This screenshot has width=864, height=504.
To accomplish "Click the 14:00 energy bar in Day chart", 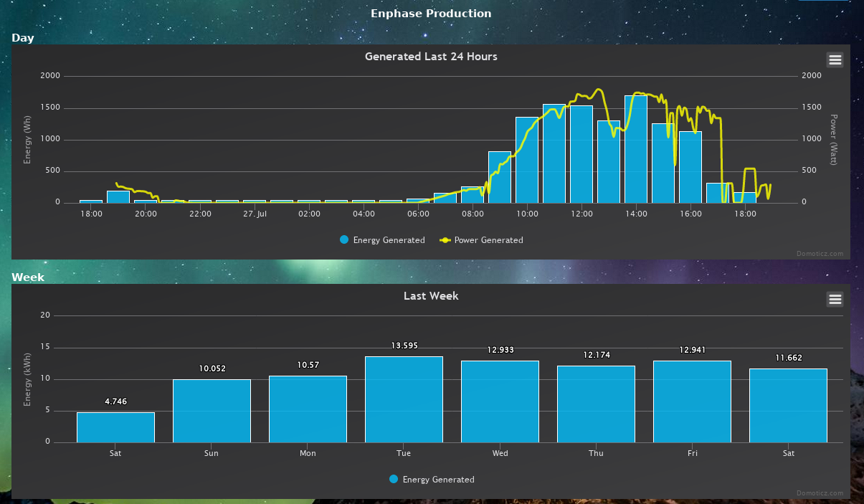I will pos(636,149).
